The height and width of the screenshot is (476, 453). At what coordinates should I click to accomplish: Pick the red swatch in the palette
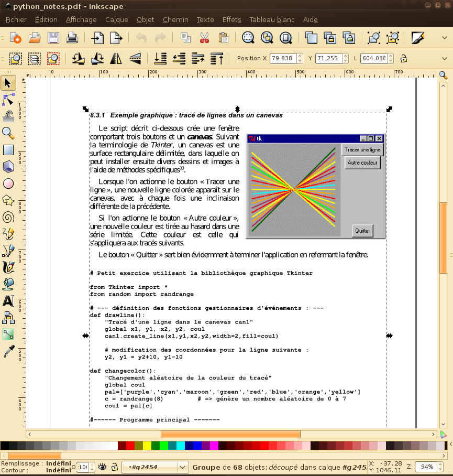click(x=130, y=446)
